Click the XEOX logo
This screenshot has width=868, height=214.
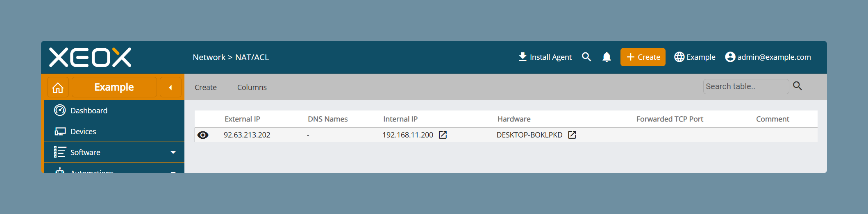coord(90,57)
